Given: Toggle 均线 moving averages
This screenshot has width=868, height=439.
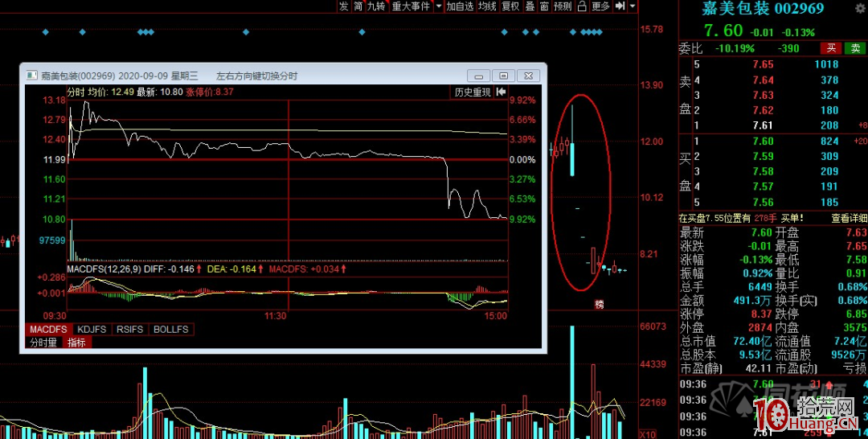Looking at the screenshot, I should 487,6.
